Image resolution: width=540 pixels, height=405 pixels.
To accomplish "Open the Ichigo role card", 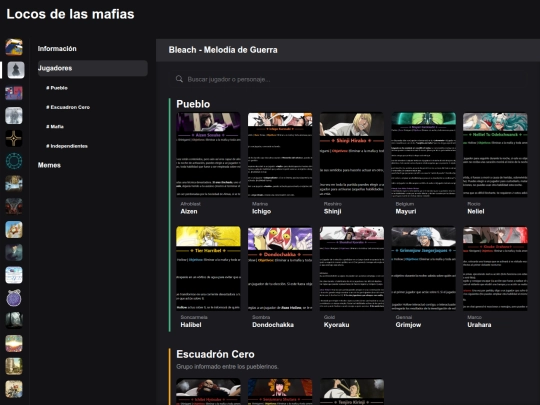I will (280, 155).
